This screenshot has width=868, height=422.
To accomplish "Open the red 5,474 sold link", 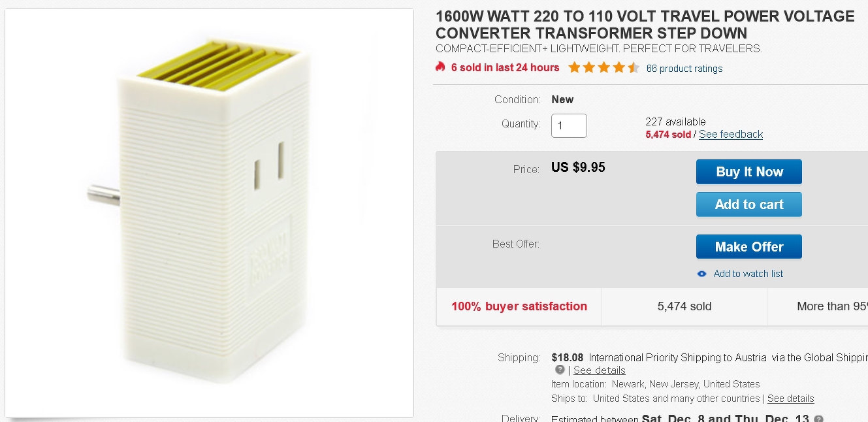I will [668, 135].
